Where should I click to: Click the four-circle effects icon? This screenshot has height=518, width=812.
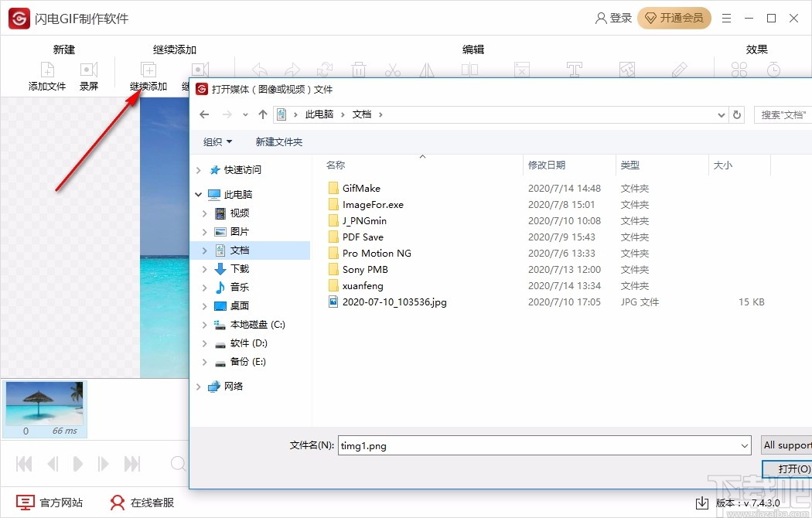739,70
